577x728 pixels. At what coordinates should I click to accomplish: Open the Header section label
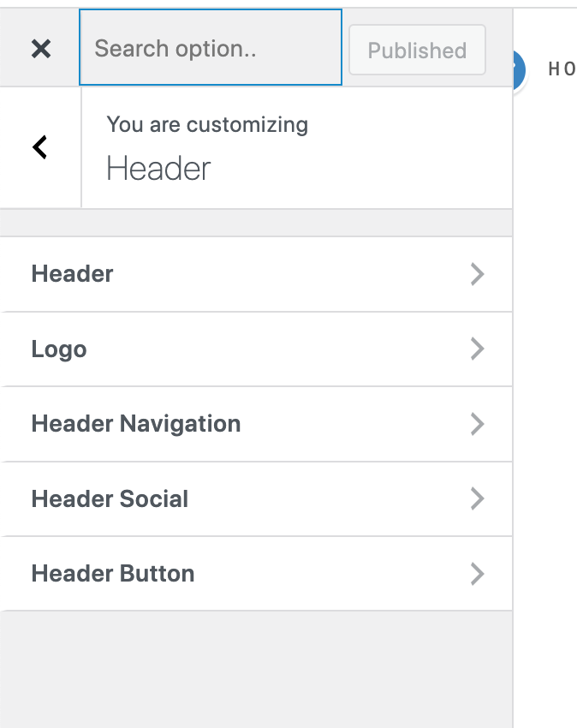[x=72, y=274]
